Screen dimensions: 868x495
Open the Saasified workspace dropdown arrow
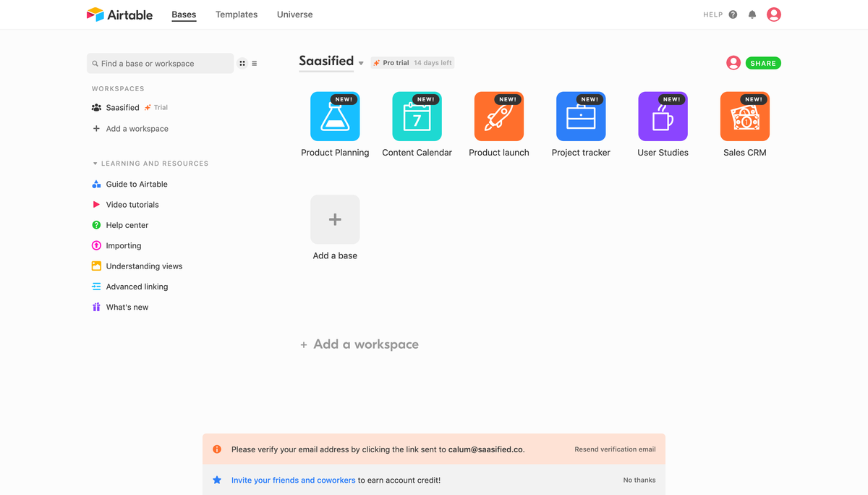(x=361, y=64)
